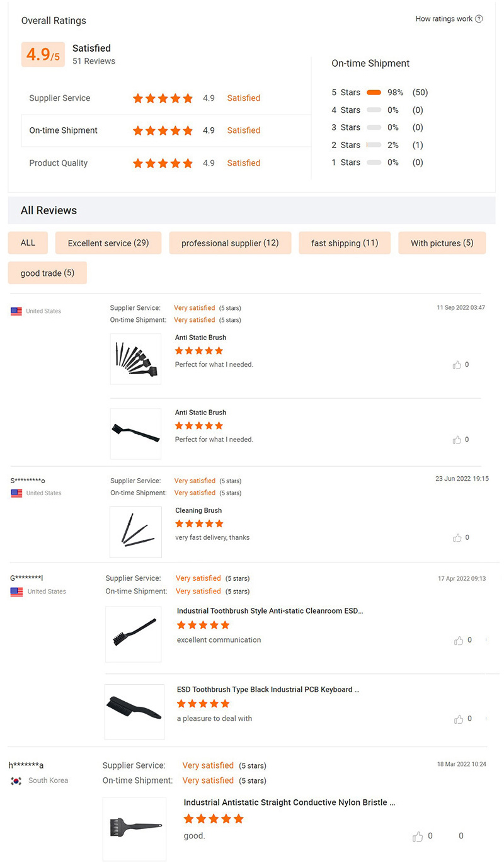This screenshot has width=504, height=863.
Task: Select the ALL reviews filter
Action: click(27, 243)
